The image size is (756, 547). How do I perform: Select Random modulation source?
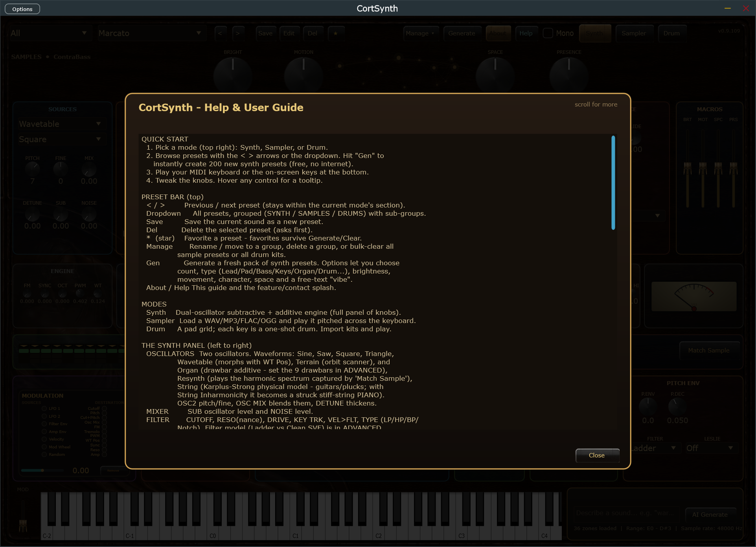[44, 455]
